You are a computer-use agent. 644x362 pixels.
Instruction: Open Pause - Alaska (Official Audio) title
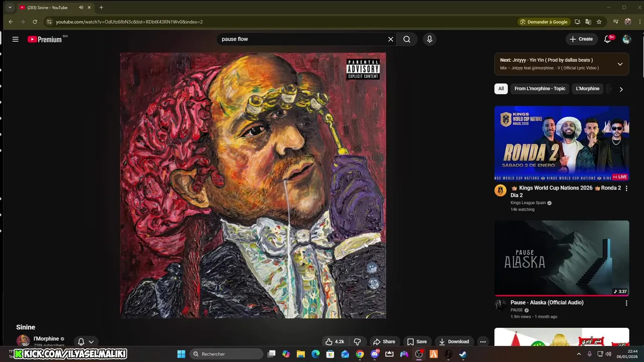pos(547,303)
